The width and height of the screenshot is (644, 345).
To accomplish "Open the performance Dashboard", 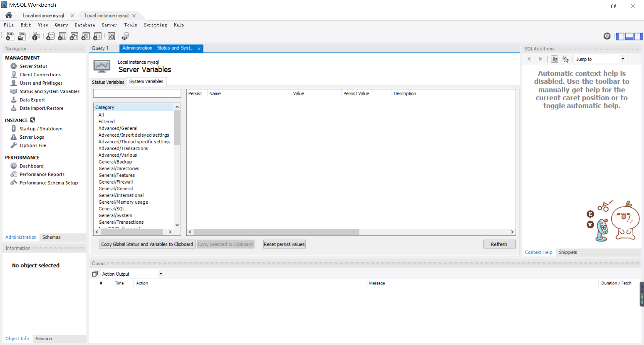I will pyautogui.click(x=32, y=166).
